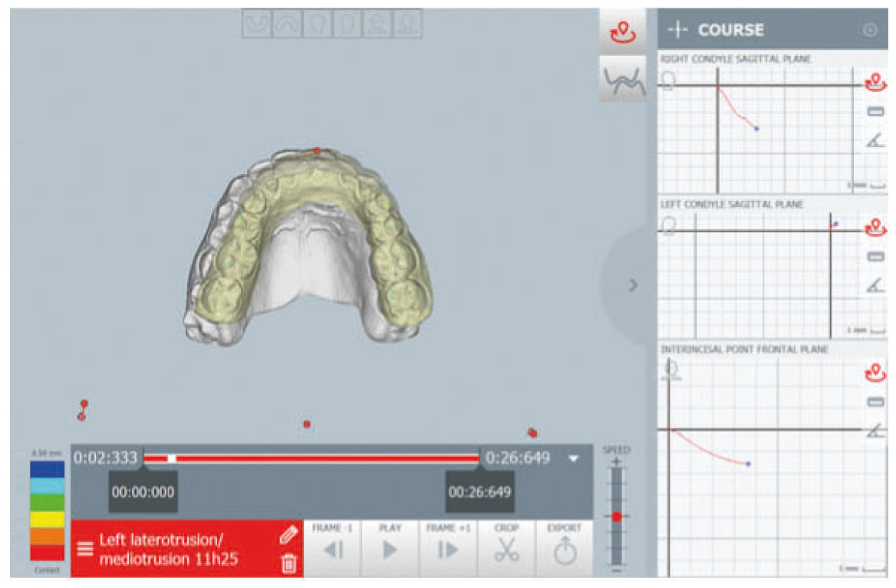Click rectangle icon in Left Condyle chart
This screenshot has height=588, width=896.
[x=875, y=256]
